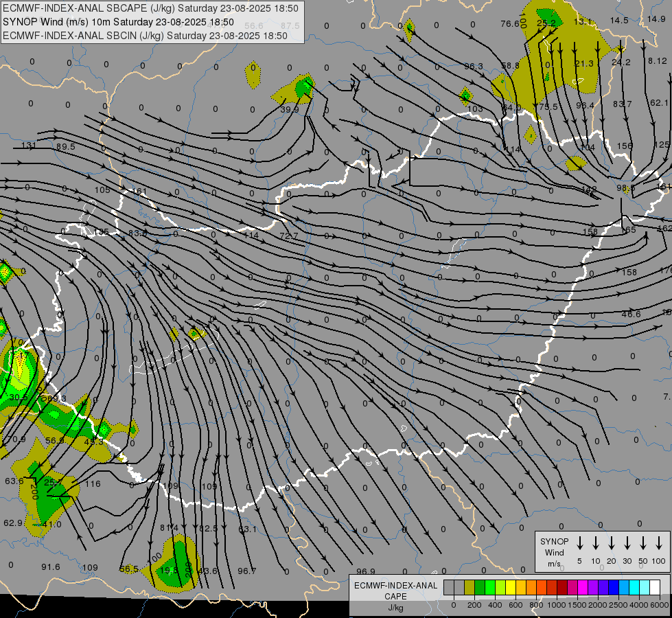672x618 pixels.
Task: Click the map value 156
Action: click(x=625, y=146)
